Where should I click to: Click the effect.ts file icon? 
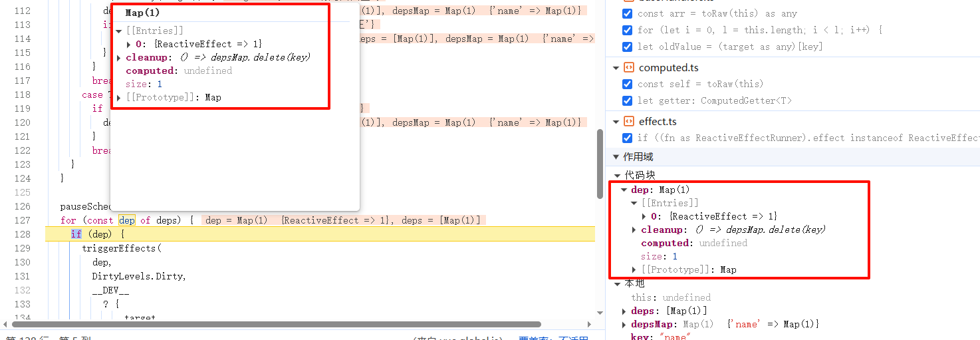point(628,122)
